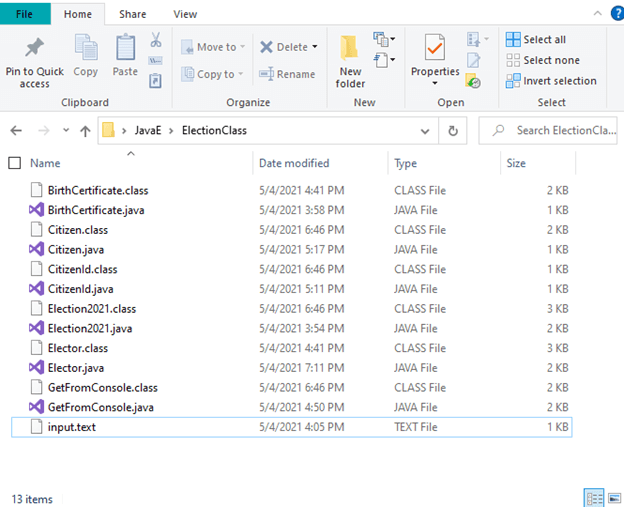Screen dimensions: 624x507
Task: Click Select all
Action: click(x=536, y=39)
